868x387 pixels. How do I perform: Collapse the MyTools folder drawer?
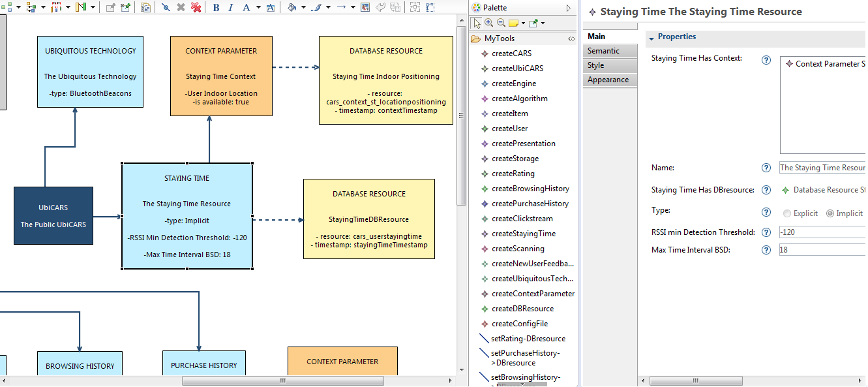click(x=501, y=39)
